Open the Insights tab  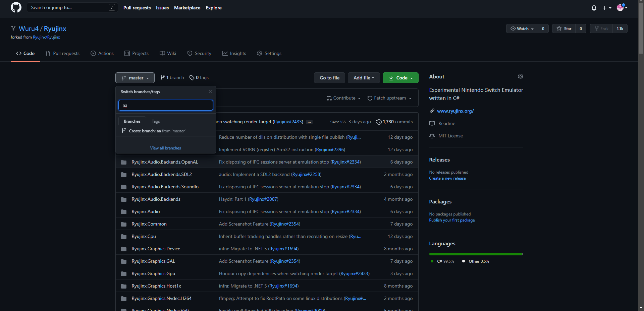point(234,53)
